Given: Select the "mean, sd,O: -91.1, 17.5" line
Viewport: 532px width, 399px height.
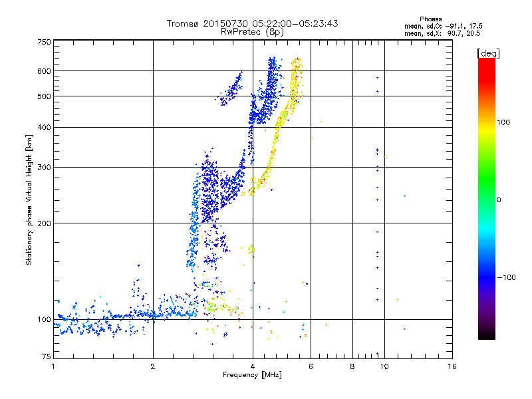Looking at the screenshot, I should pos(443,26).
